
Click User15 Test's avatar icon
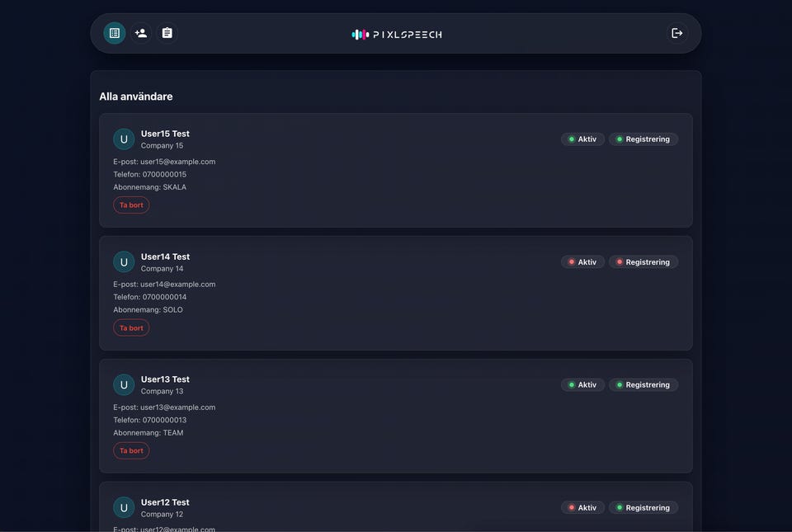124,139
